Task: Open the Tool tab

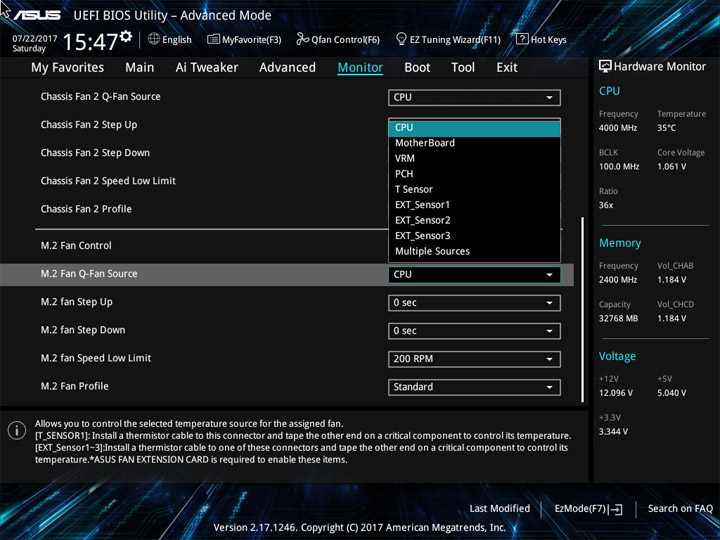Action: coord(463,68)
